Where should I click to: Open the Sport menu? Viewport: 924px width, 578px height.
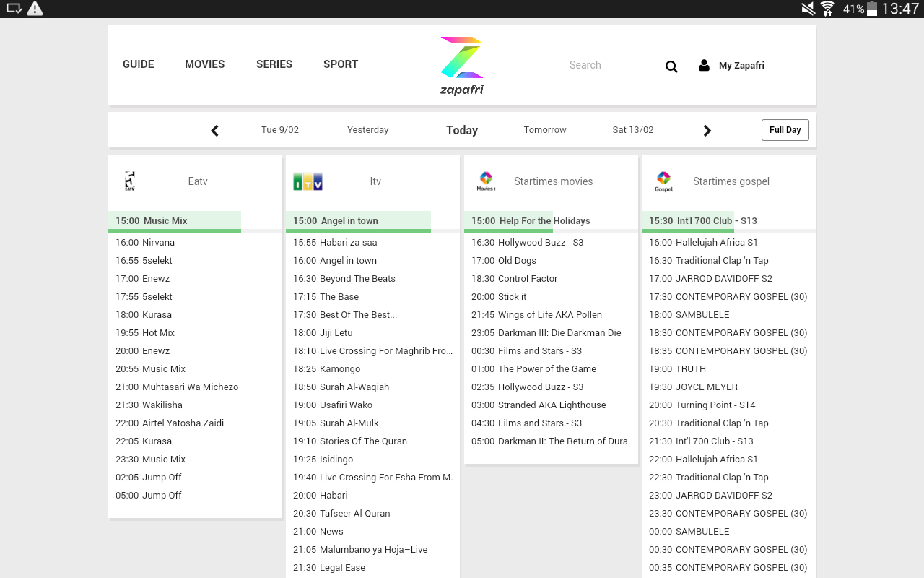(341, 64)
